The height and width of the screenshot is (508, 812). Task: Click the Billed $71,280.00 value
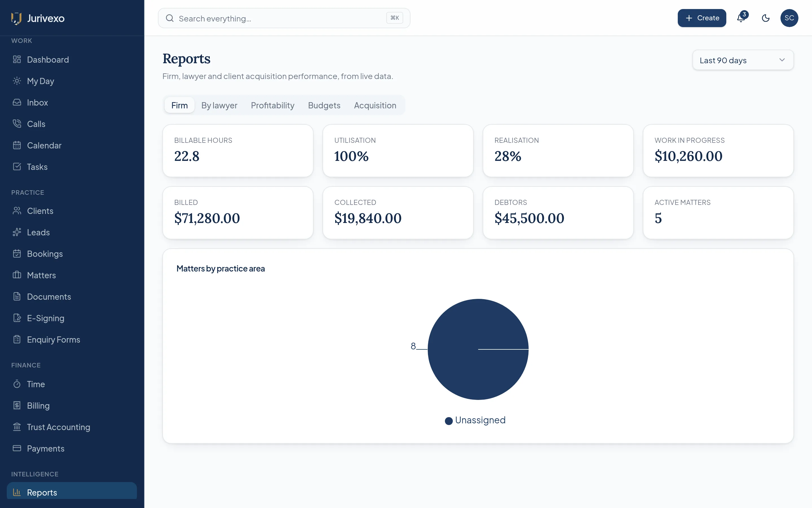click(x=207, y=218)
